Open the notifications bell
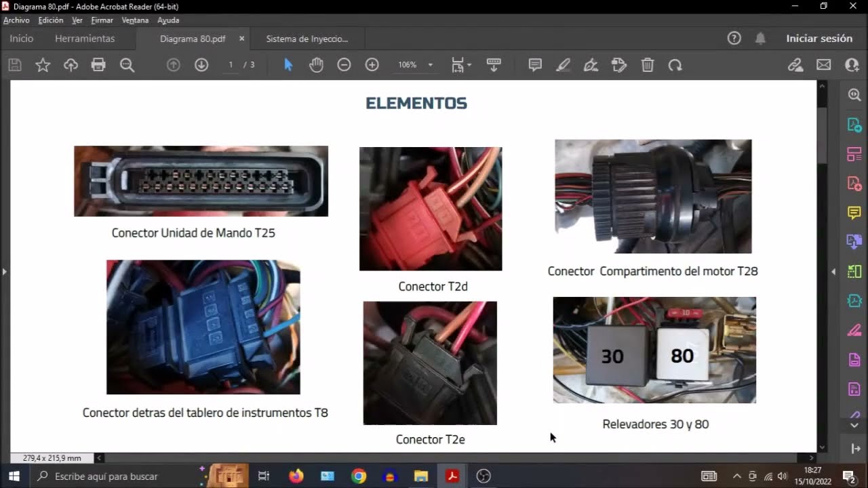 point(760,39)
